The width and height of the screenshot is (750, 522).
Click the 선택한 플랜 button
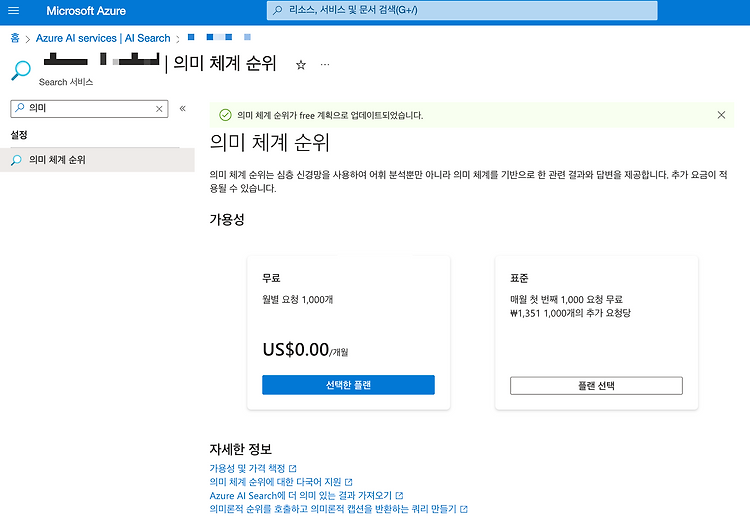(348, 385)
